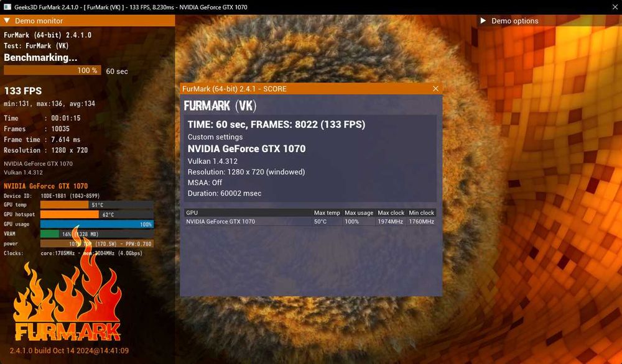This screenshot has height=364, width=622.
Task: Click the GPU hotspot 62°C bar
Action: tap(97, 214)
